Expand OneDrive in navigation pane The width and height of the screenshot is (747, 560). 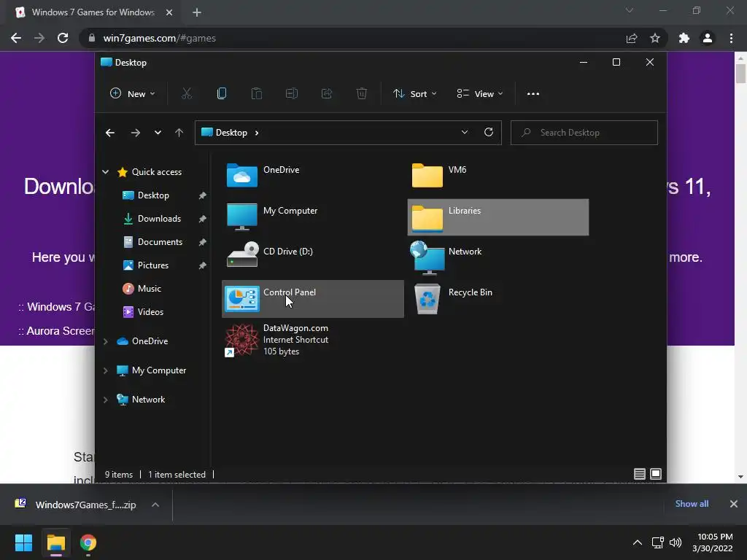105,341
